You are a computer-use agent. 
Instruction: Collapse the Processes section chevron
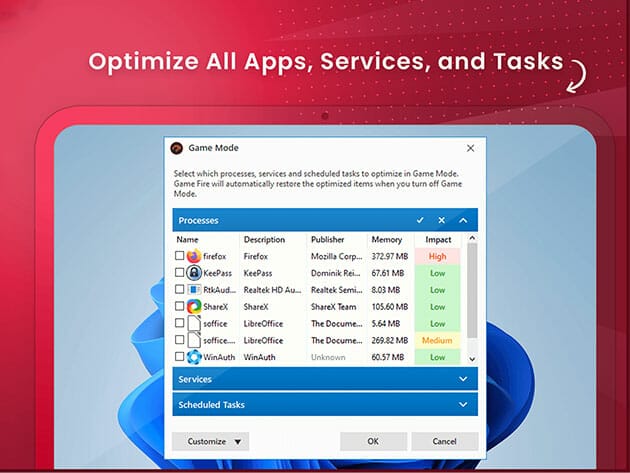tap(463, 220)
